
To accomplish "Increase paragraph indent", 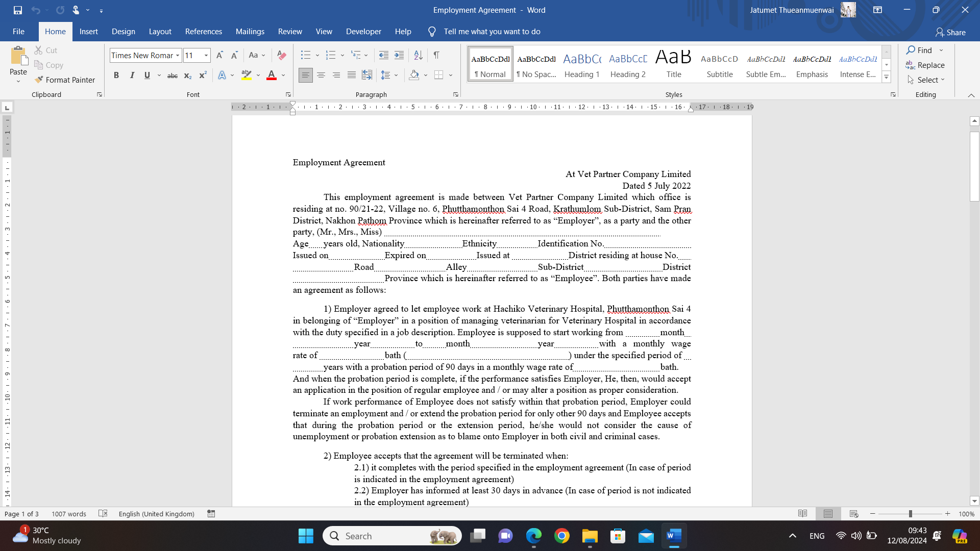I will [x=399, y=55].
